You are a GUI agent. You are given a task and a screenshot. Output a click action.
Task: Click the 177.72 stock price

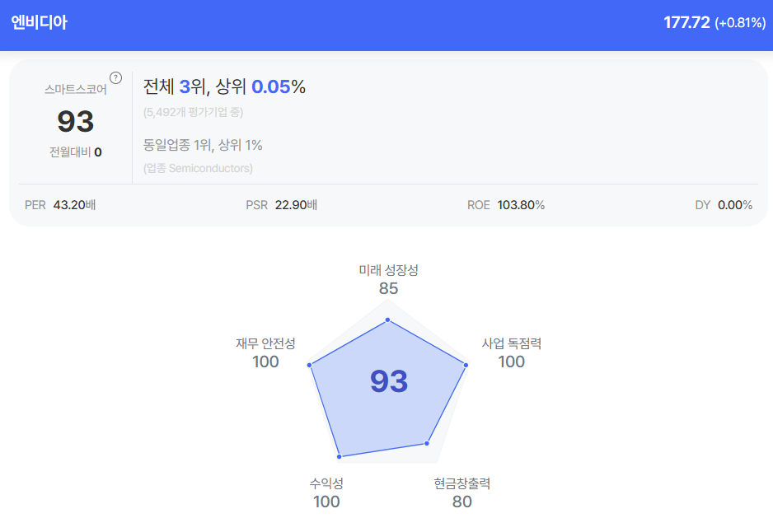click(686, 23)
